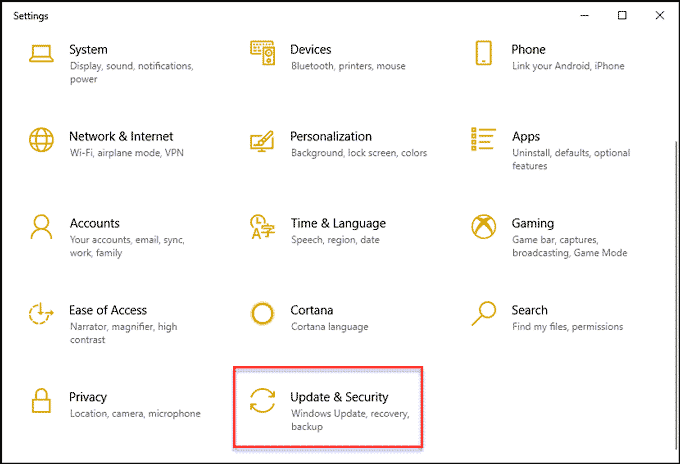Viewport: 680px width, 464px height.
Task: Close the Settings window
Action: [x=660, y=16]
